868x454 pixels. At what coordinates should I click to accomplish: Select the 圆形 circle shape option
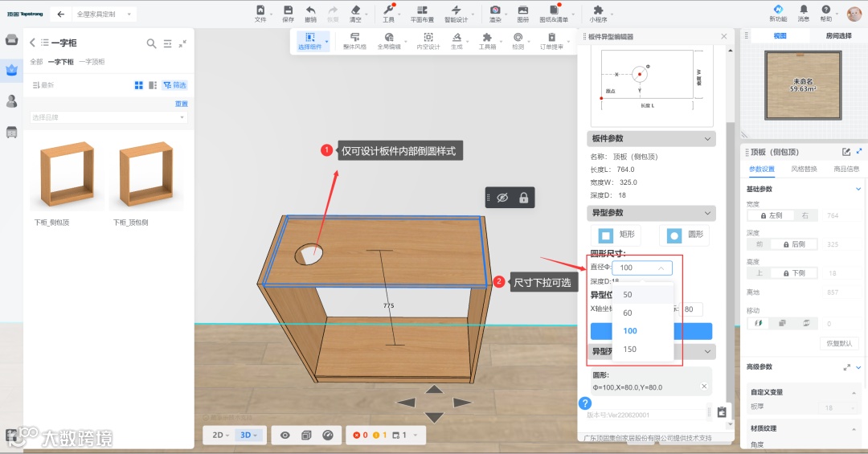(x=684, y=235)
